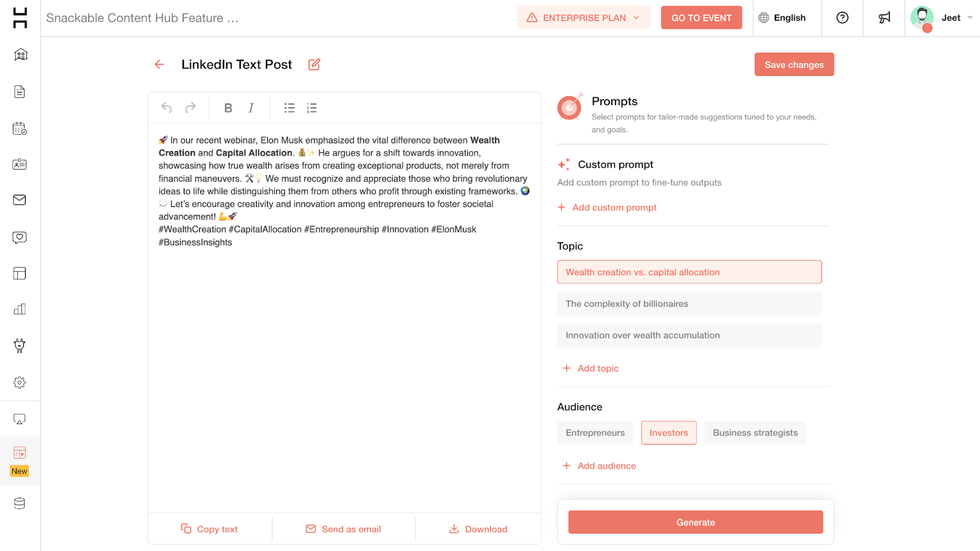Insert a numbered list
This screenshot has width=980, height=551.
tap(312, 108)
